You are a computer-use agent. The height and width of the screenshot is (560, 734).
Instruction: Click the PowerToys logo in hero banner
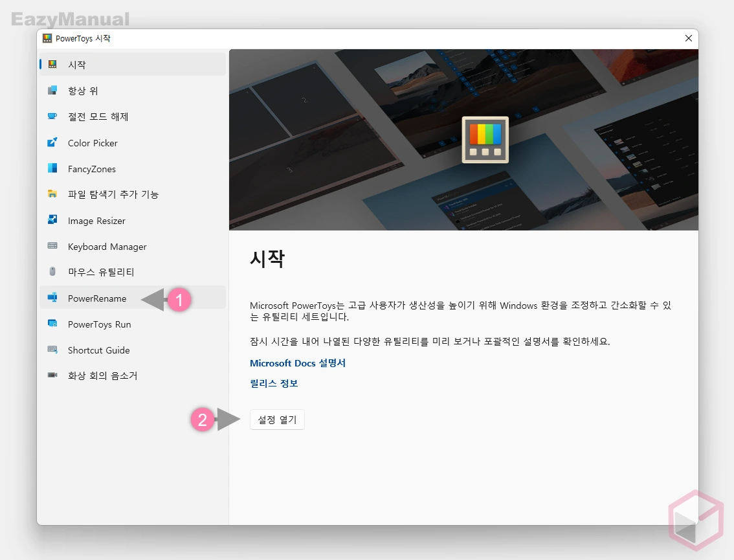[485, 140]
